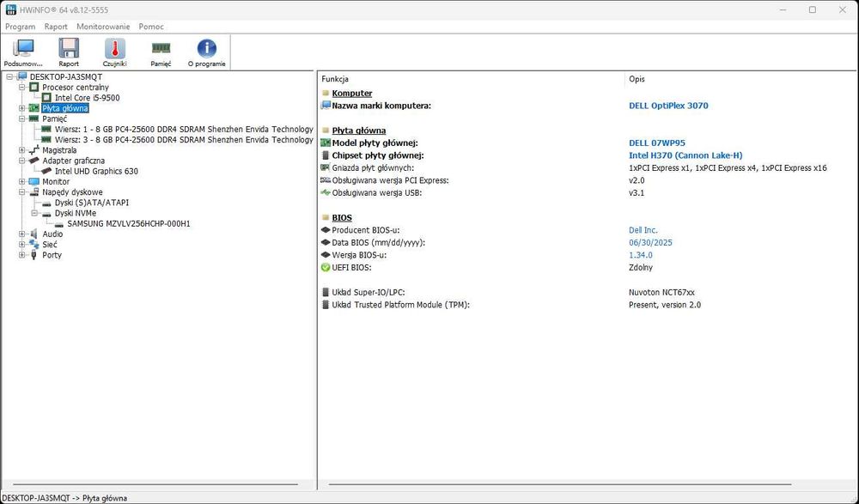Collapse the Pamięć tree node
The width and height of the screenshot is (859, 504).
point(22,118)
